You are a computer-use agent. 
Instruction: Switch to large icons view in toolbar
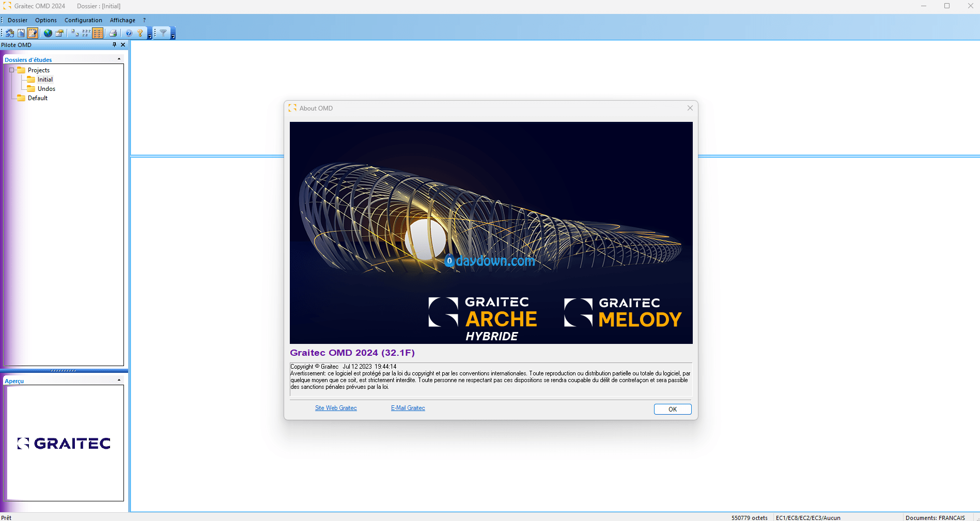(75, 33)
